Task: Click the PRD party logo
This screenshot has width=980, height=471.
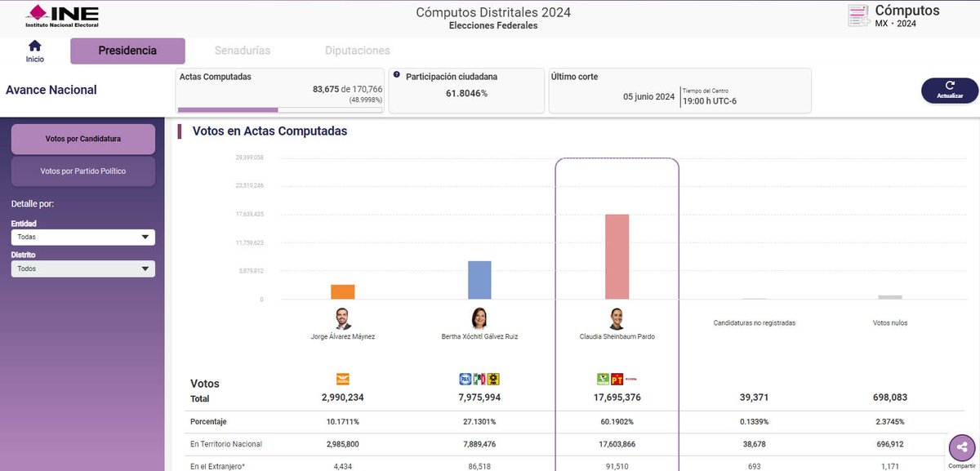Action: tap(494, 379)
